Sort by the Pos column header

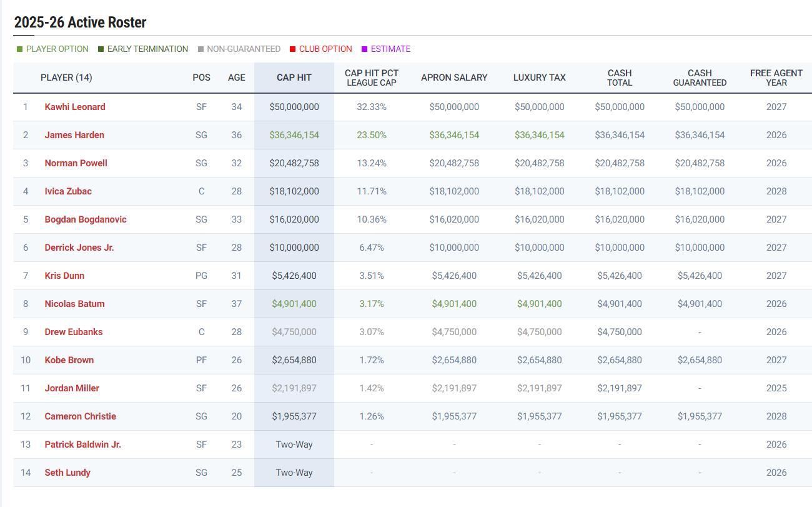click(201, 78)
